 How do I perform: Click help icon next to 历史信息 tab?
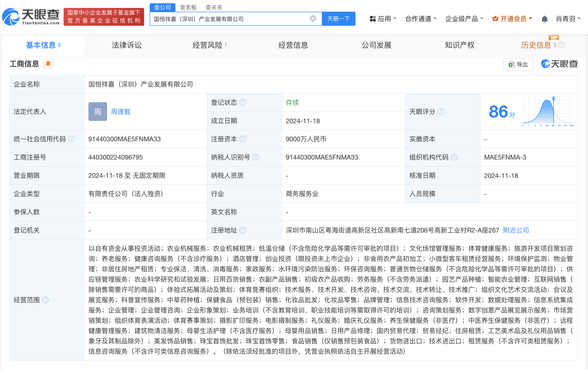(x=561, y=45)
